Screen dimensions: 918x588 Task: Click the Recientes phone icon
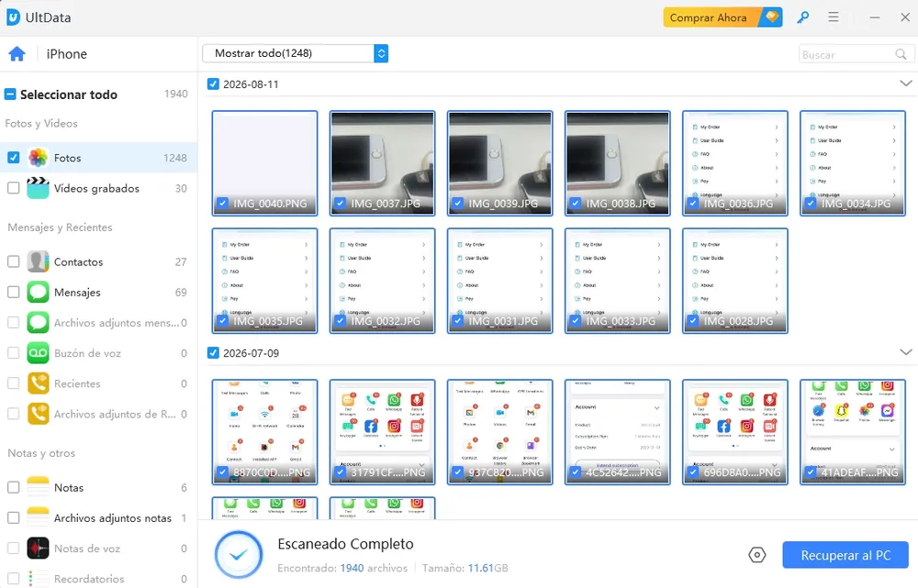[38, 383]
